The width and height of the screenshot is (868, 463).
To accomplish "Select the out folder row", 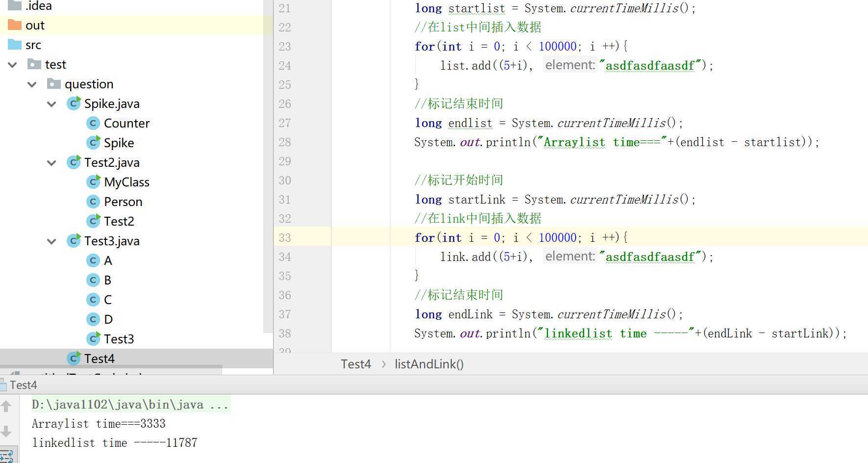I will 136,25.
